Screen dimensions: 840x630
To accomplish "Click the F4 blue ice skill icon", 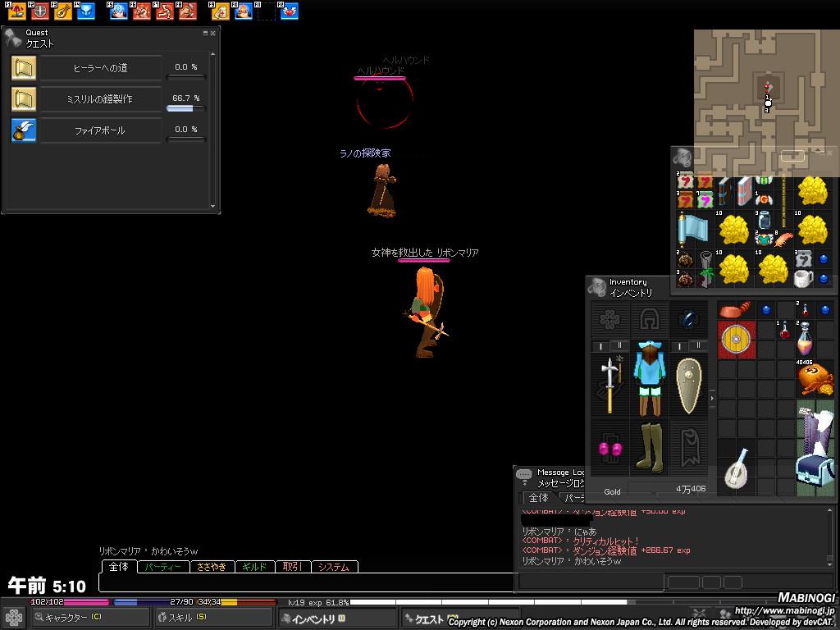I will click(85, 11).
